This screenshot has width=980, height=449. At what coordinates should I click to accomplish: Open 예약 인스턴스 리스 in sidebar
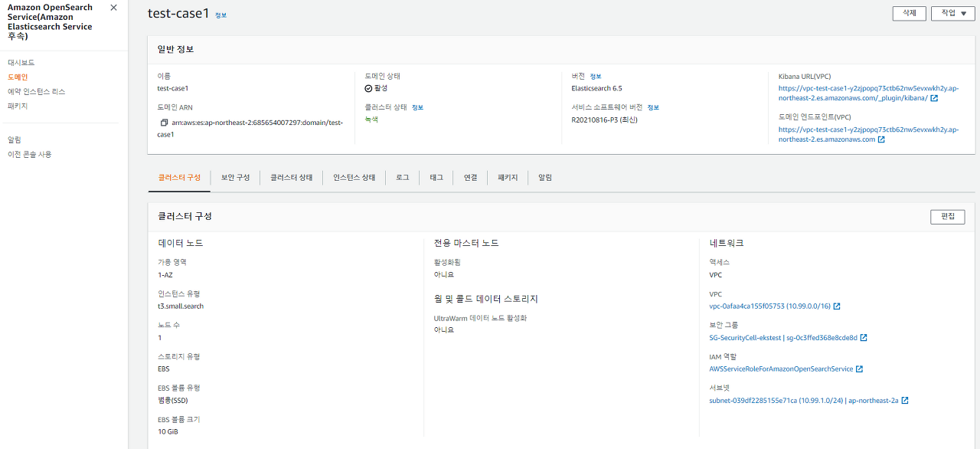pos(37,92)
